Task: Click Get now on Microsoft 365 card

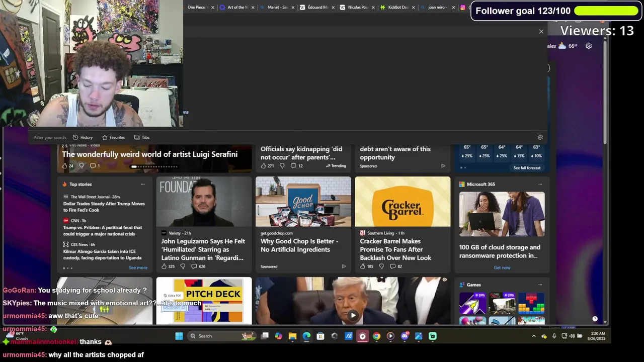Action: coord(502,267)
